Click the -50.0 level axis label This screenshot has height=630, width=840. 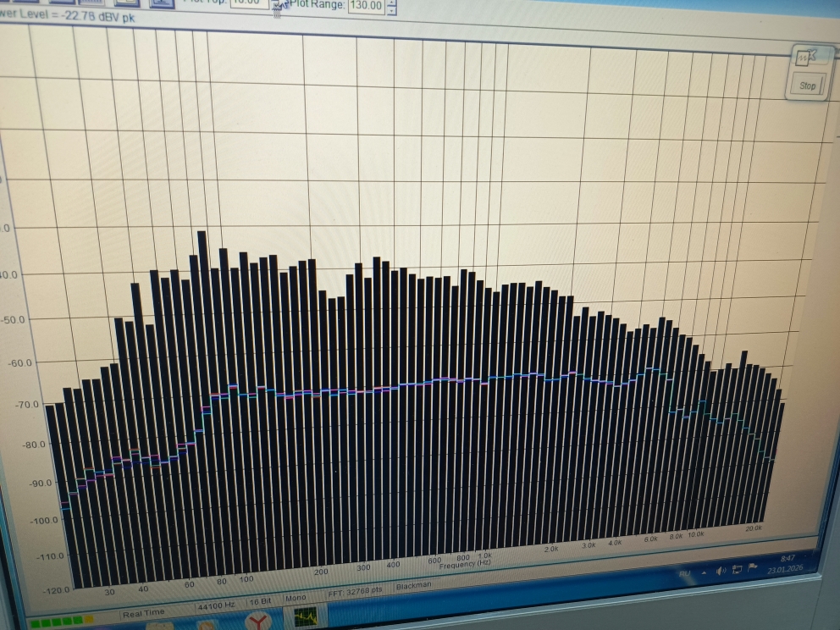point(12,320)
